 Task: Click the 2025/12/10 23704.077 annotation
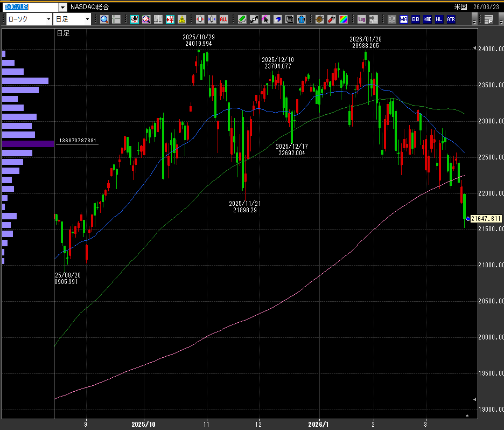pyautogui.click(x=278, y=63)
